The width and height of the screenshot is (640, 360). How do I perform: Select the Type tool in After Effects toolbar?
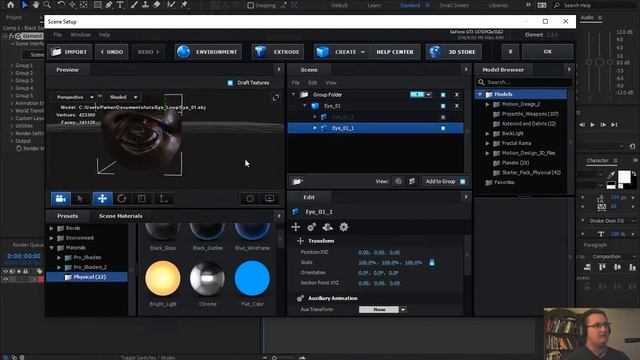[120, 5]
